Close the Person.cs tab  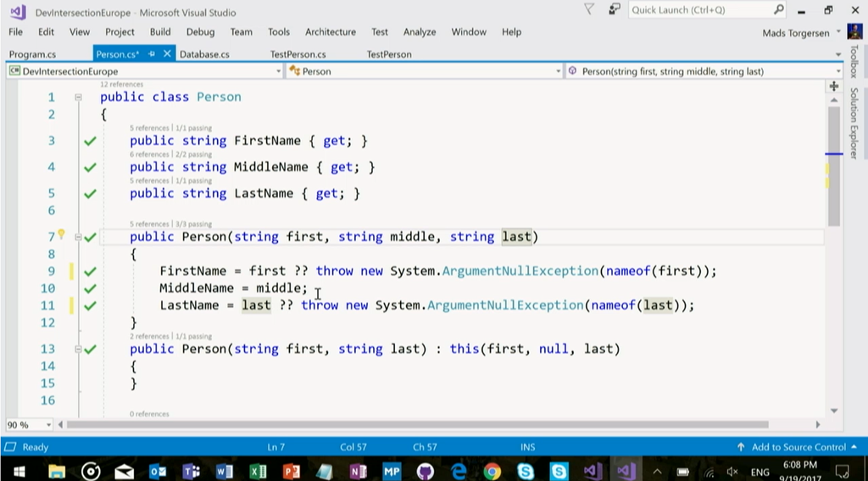(x=167, y=53)
